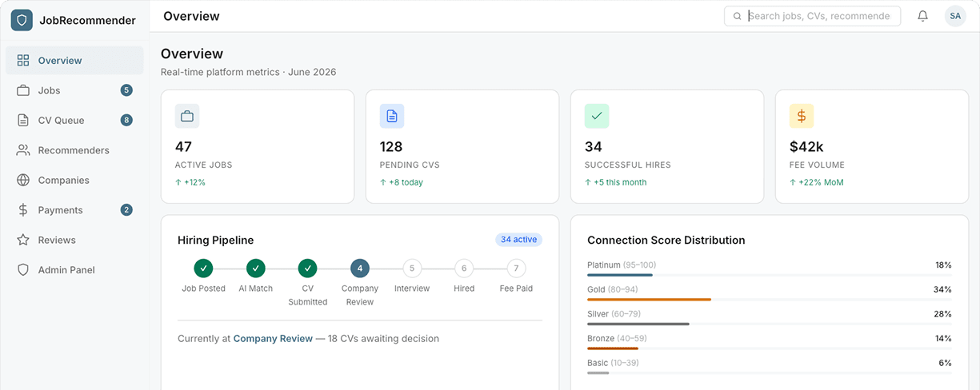This screenshot has width=980, height=390.
Task: Click the 34 Successful Hires value
Action: (x=594, y=147)
